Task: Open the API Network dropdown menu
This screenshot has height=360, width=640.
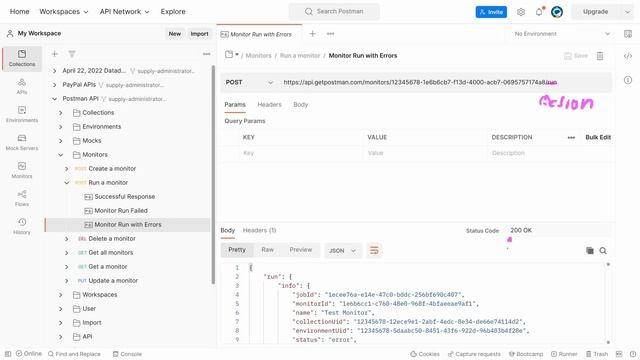Action: (x=124, y=11)
